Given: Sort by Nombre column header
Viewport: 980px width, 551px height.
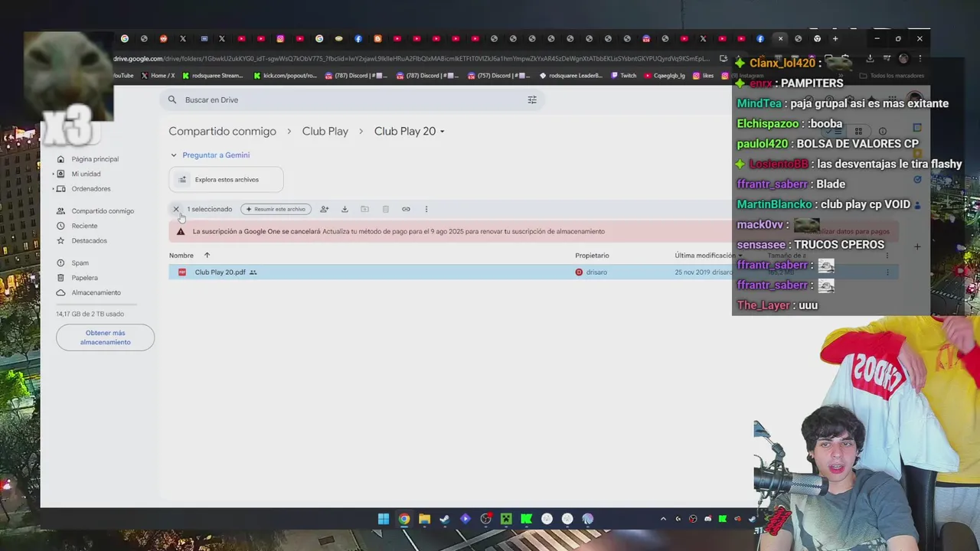Looking at the screenshot, I should [181, 256].
